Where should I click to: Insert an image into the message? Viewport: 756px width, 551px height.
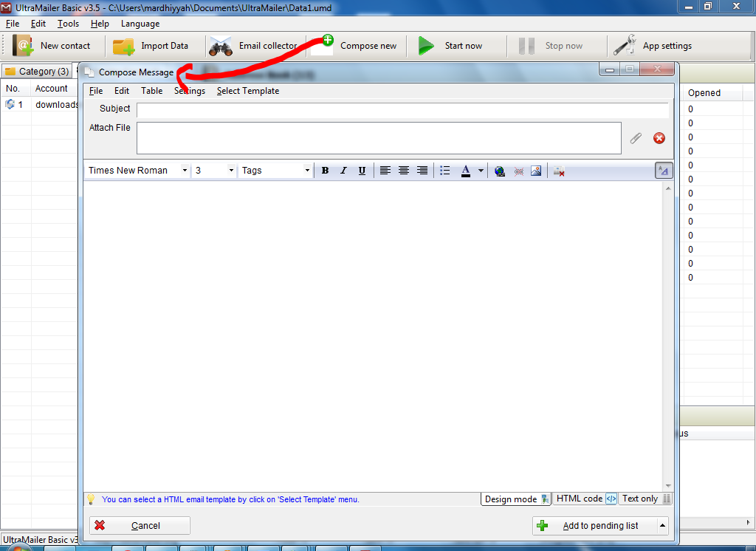tap(536, 171)
